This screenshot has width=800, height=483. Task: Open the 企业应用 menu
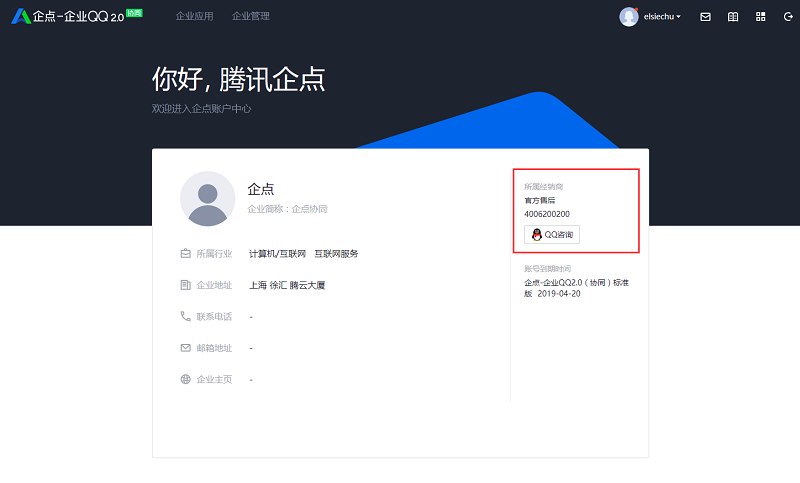click(x=194, y=16)
